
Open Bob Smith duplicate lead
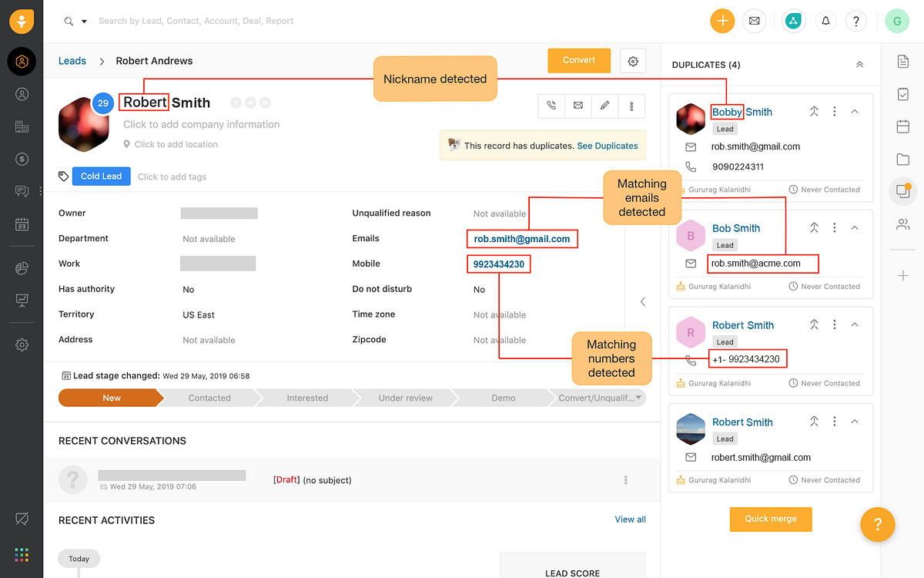click(736, 228)
